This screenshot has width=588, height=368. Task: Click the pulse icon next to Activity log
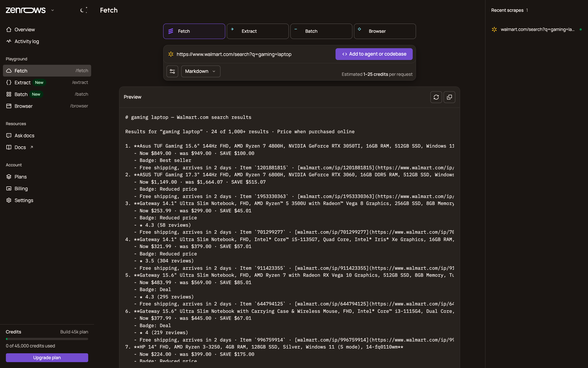[9, 41]
